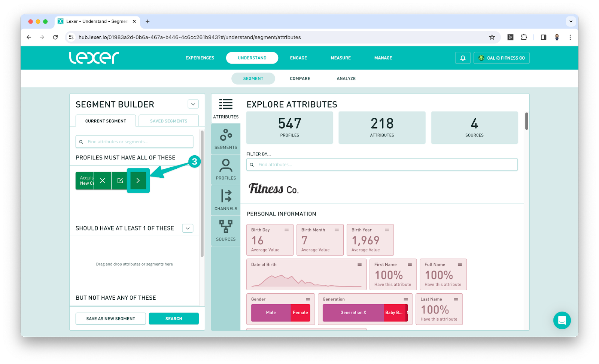This screenshot has height=364, width=599.
Task: Open Full Name card menu icon
Action: point(460,264)
